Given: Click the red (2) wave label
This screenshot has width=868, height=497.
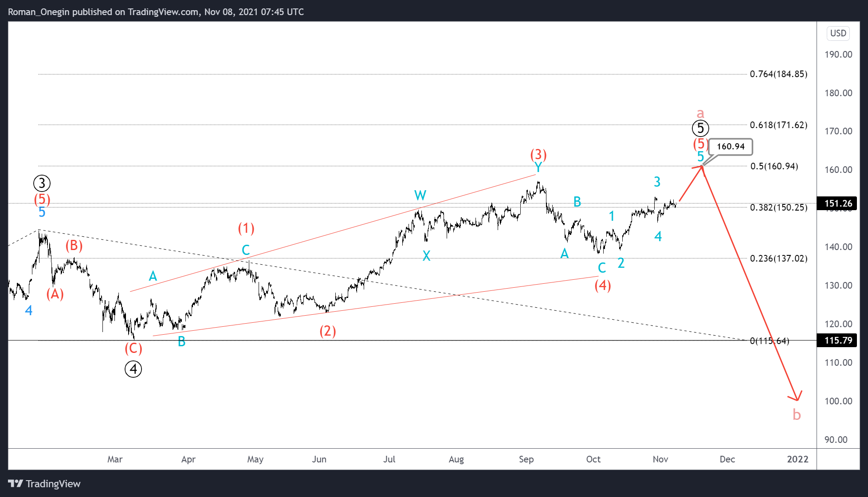Looking at the screenshot, I should click(328, 331).
